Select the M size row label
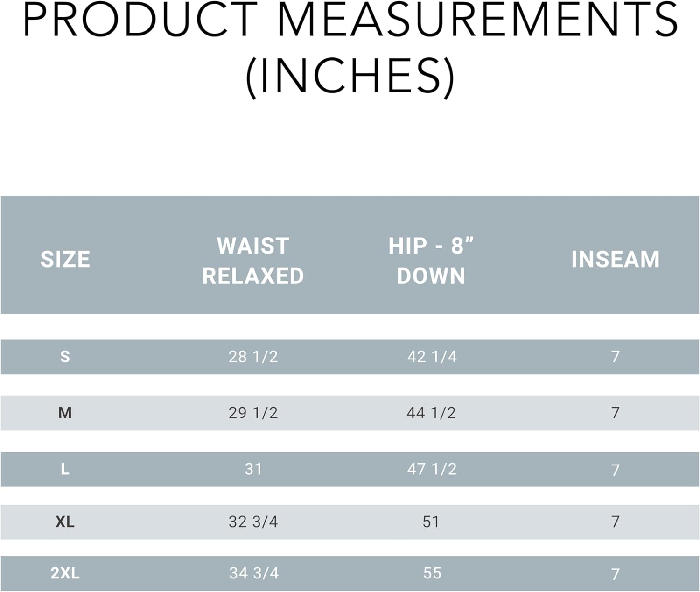Image resolution: width=700 pixels, height=592 pixels. point(65,413)
